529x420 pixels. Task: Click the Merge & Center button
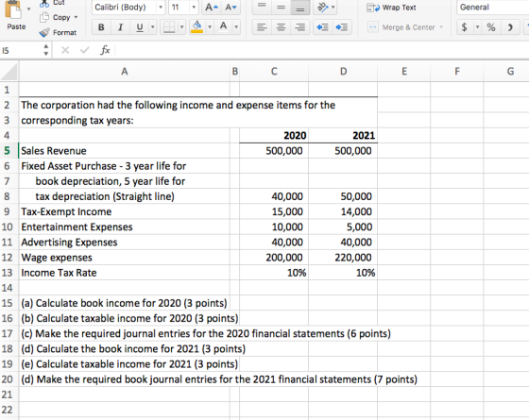click(405, 27)
